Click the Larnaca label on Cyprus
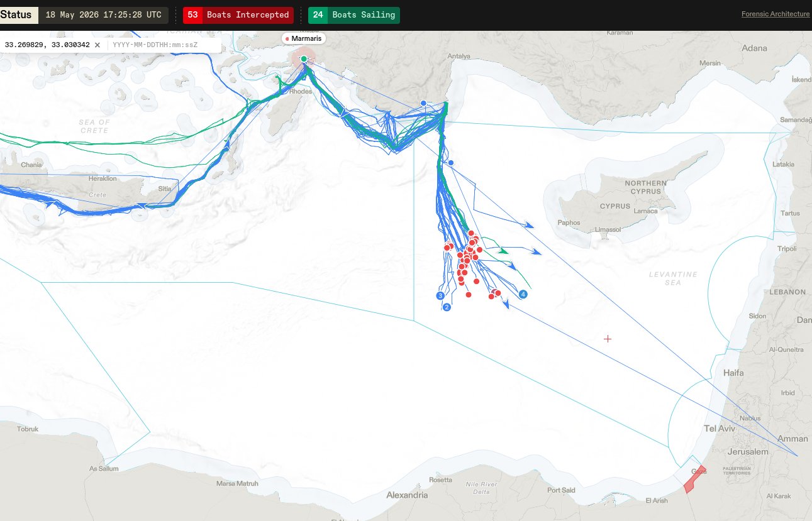Image resolution: width=812 pixels, height=521 pixels. coord(646,211)
